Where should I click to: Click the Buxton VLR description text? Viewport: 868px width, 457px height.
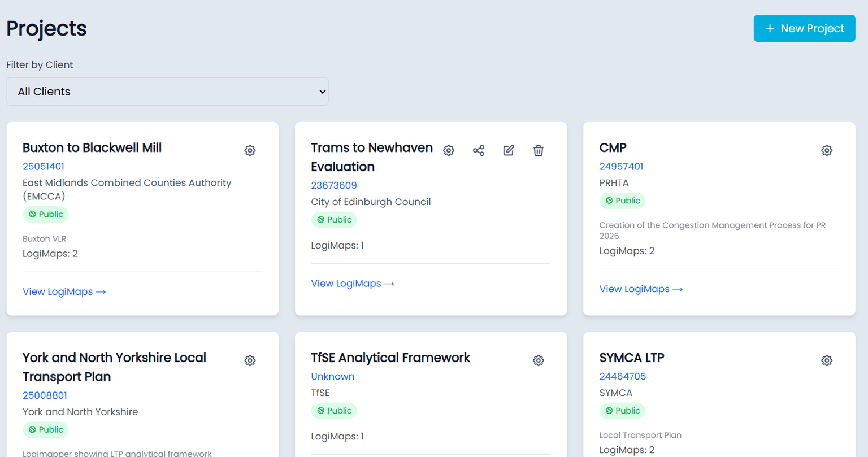(x=45, y=239)
